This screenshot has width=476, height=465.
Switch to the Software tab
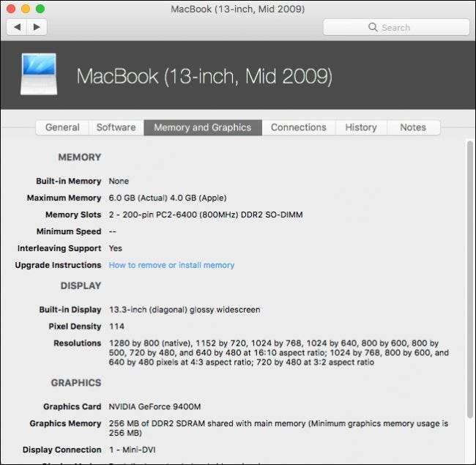click(116, 127)
